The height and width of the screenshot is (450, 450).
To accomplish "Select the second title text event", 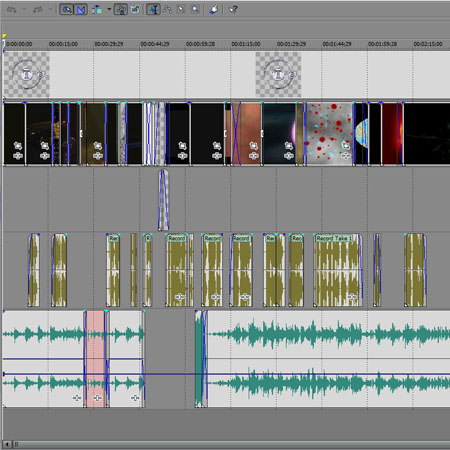I will 278,74.
